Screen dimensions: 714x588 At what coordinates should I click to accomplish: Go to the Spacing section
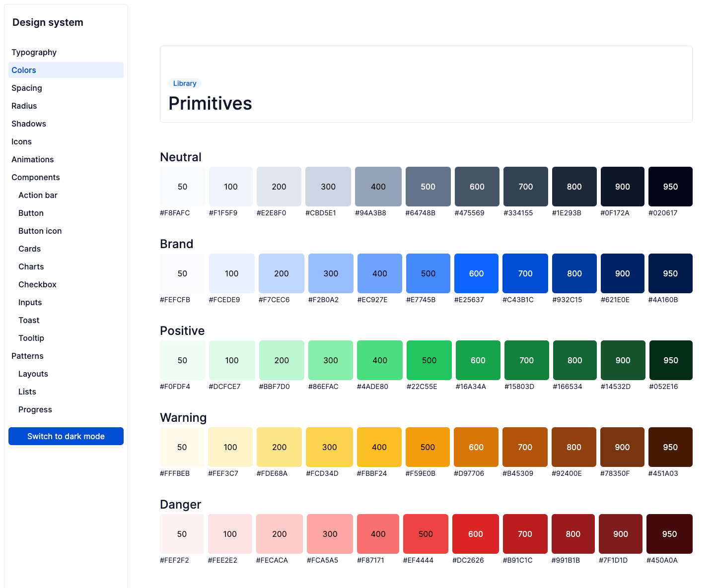pyautogui.click(x=27, y=88)
